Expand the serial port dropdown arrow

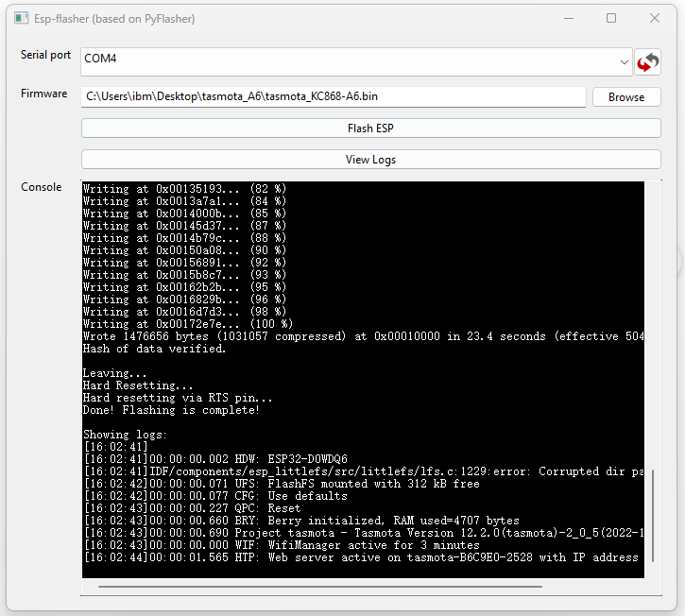(x=624, y=62)
